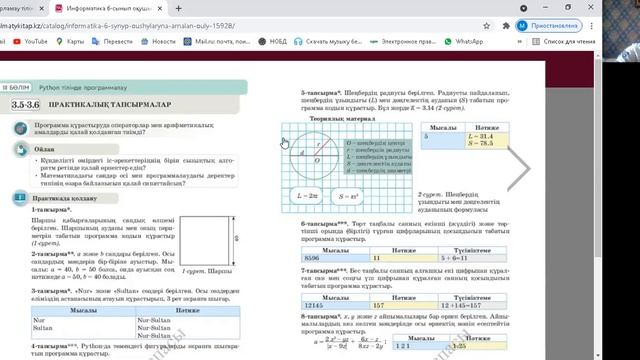640x360 pixels.
Task: Click the Ойлан section label
Action: 44,149
